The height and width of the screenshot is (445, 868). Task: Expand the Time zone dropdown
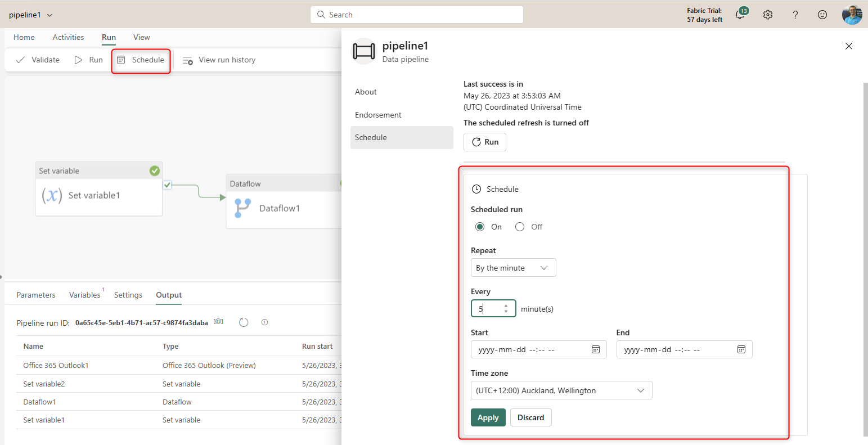[561, 390]
